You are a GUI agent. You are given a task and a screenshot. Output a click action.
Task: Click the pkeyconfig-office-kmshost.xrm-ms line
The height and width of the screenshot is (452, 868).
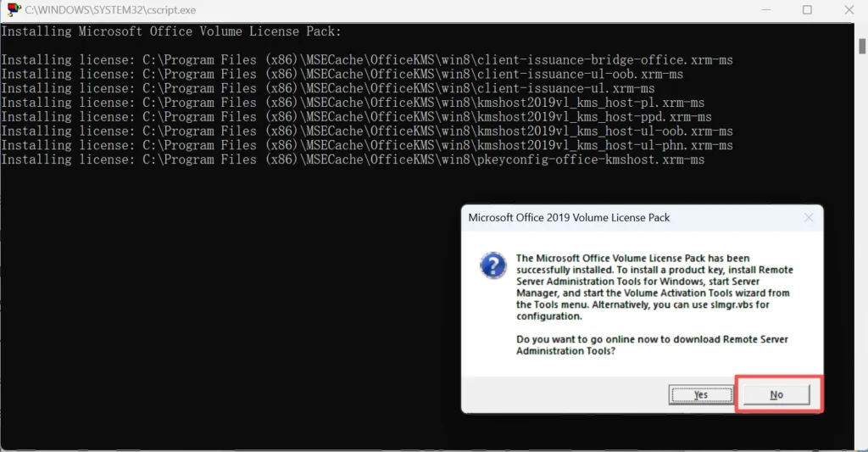[353, 159]
